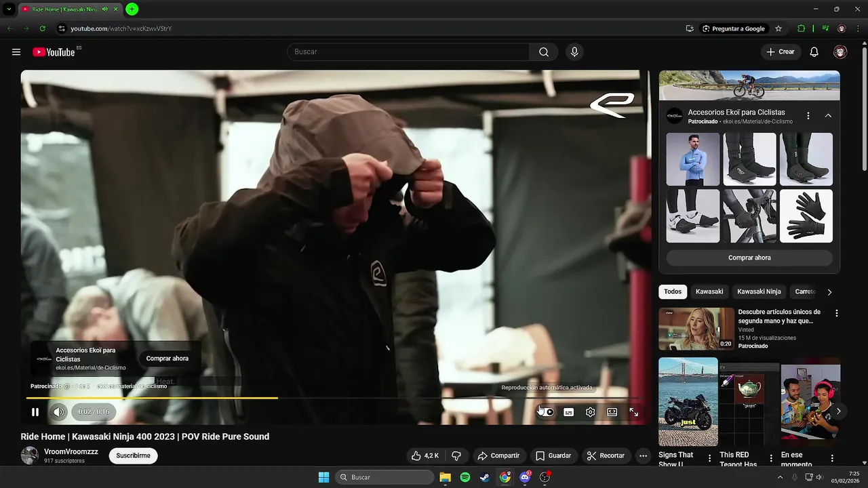Open options for 'En ese momento' short
The width and height of the screenshot is (868, 488).
[x=832, y=459]
